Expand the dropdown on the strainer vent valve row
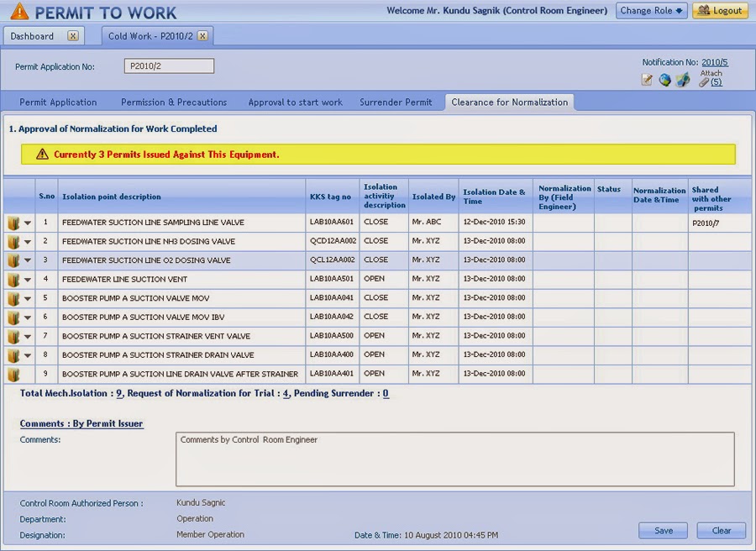Viewport: 756px width, 551px height. [28, 335]
